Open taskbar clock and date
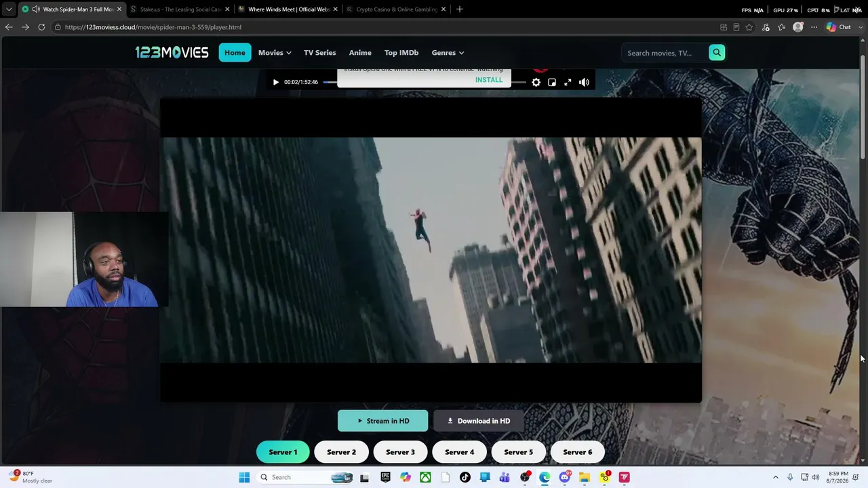Screen dimensions: 868x488 (838, 477)
